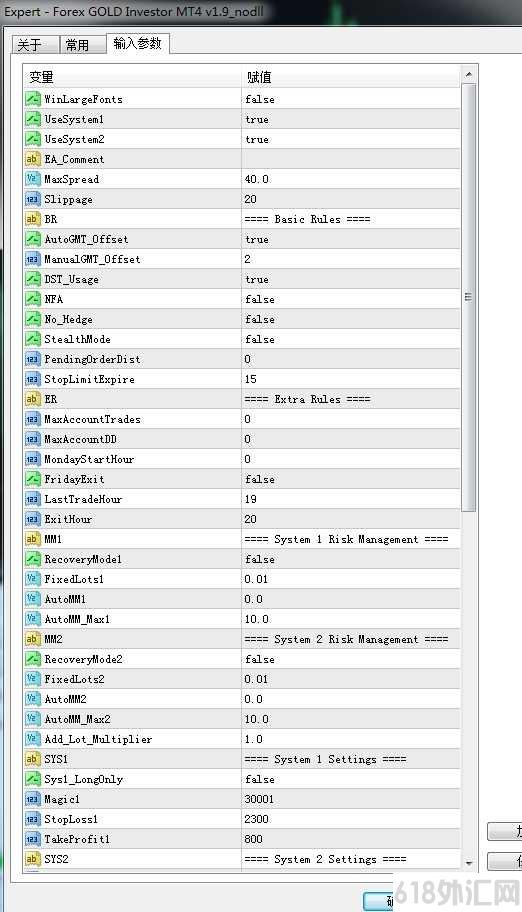This screenshot has width=522, height=912.
Task: Select the integer icon beside Slippage
Action: click(x=33, y=199)
